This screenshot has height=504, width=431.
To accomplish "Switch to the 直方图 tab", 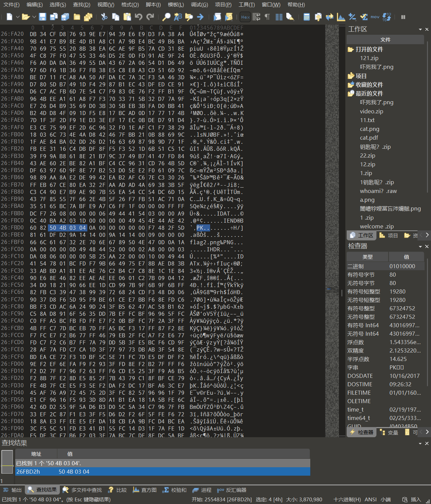I will point(145,490).
